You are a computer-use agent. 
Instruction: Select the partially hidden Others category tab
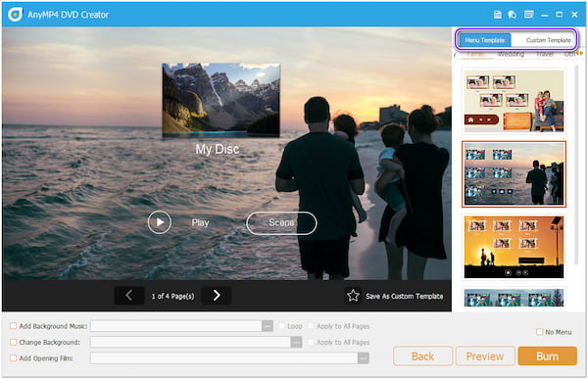coord(569,54)
